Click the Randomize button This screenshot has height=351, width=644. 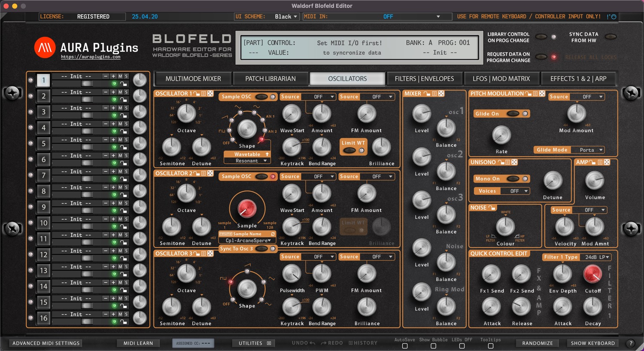[538, 343]
